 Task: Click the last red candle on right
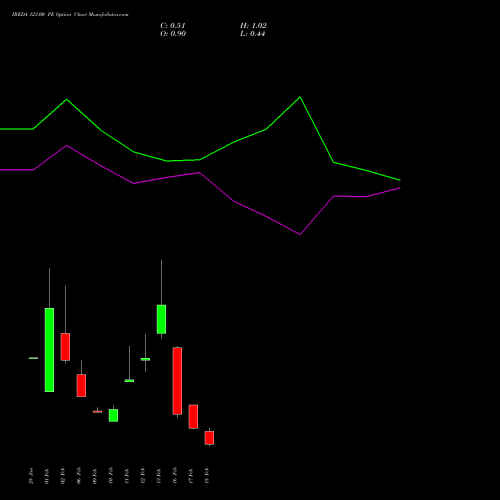point(209,438)
